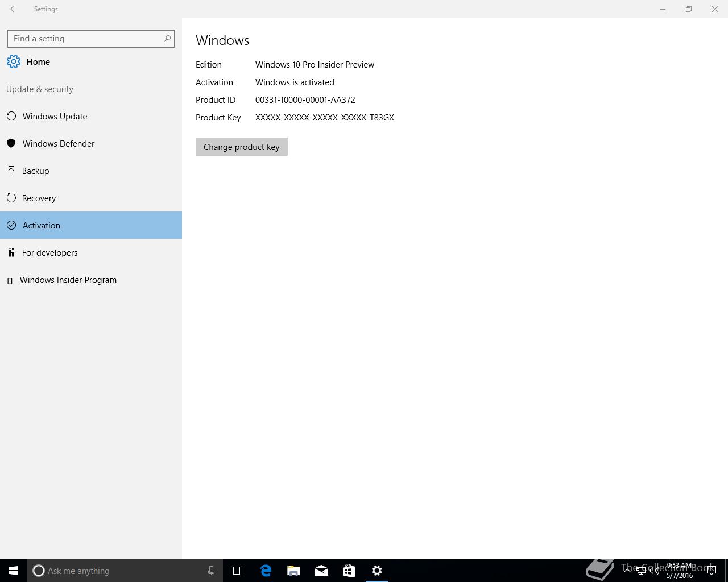Select the Product ID value 00331-10000-00001-AA372
Image resolution: width=728 pixels, height=582 pixels.
tap(305, 100)
